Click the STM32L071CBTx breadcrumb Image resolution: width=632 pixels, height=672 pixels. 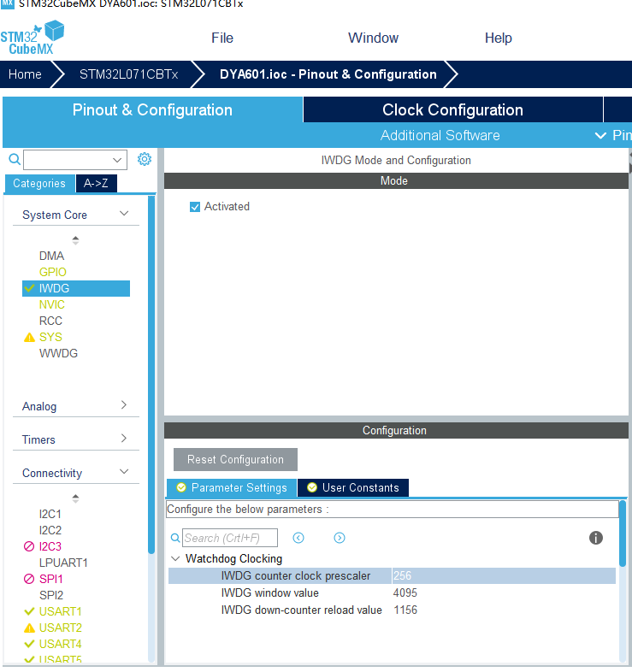pyautogui.click(x=128, y=74)
